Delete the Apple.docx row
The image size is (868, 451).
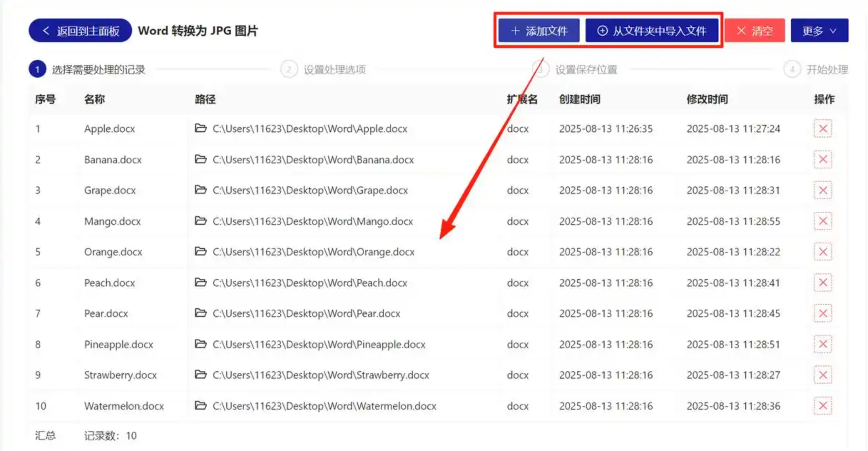click(x=822, y=128)
